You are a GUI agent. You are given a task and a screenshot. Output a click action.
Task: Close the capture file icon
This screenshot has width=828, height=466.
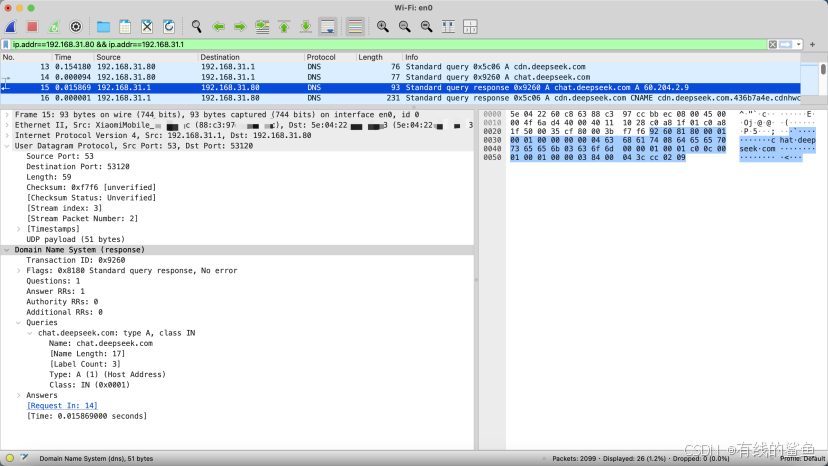click(x=147, y=26)
